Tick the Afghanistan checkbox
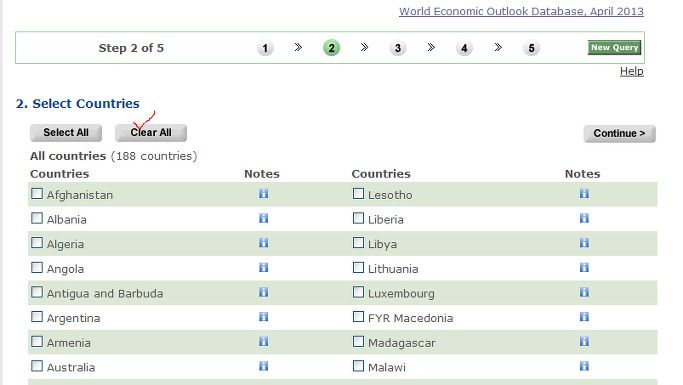The width and height of the screenshot is (683, 385). pyautogui.click(x=37, y=193)
